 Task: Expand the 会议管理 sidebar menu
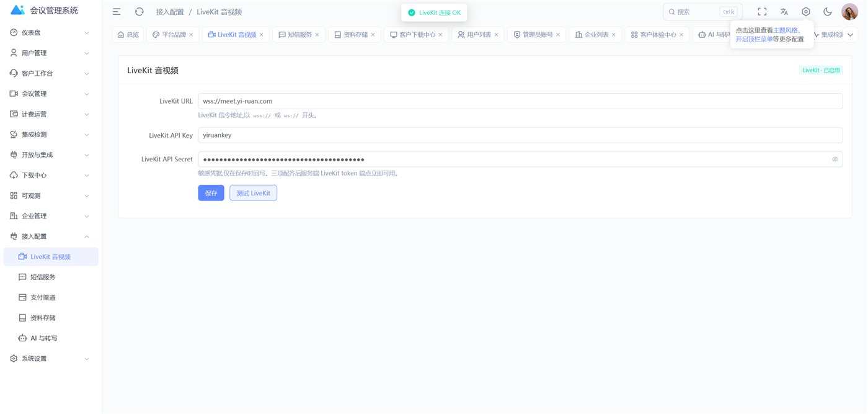51,94
